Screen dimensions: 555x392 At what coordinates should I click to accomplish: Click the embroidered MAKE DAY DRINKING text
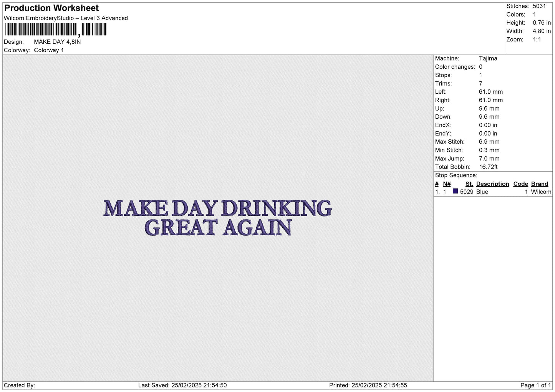click(x=217, y=208)
